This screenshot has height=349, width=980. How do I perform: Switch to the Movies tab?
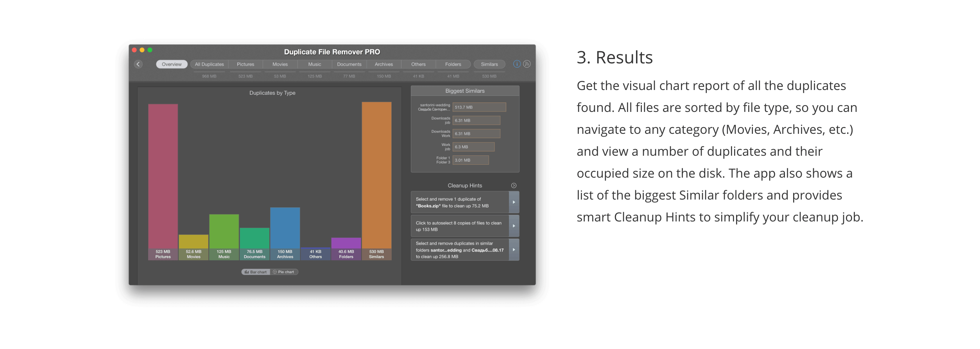[x=280, y=64]
